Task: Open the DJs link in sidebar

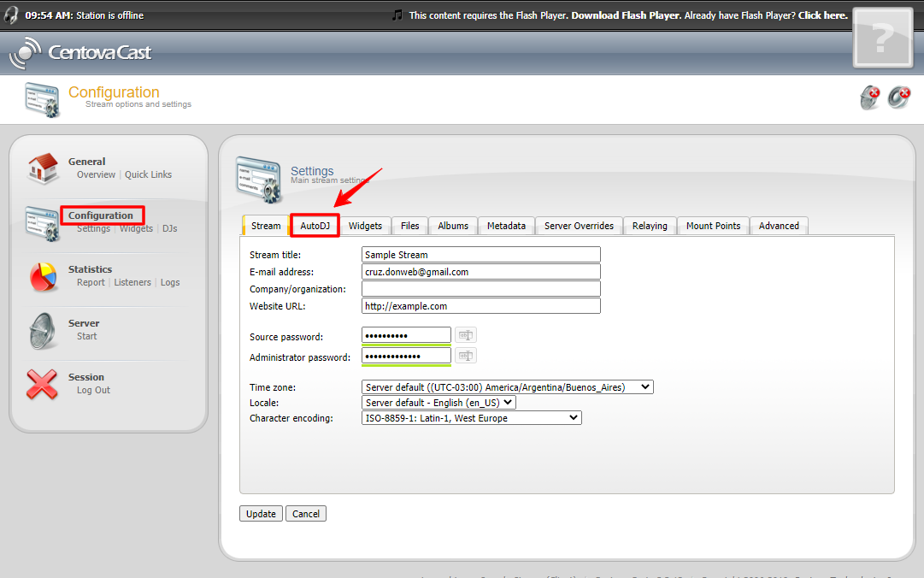Action: 170,228
